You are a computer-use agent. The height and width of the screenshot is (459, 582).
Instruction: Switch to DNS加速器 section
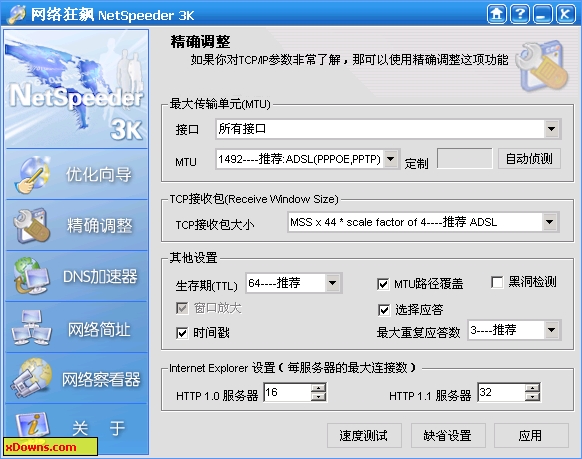tap(76, 276)
